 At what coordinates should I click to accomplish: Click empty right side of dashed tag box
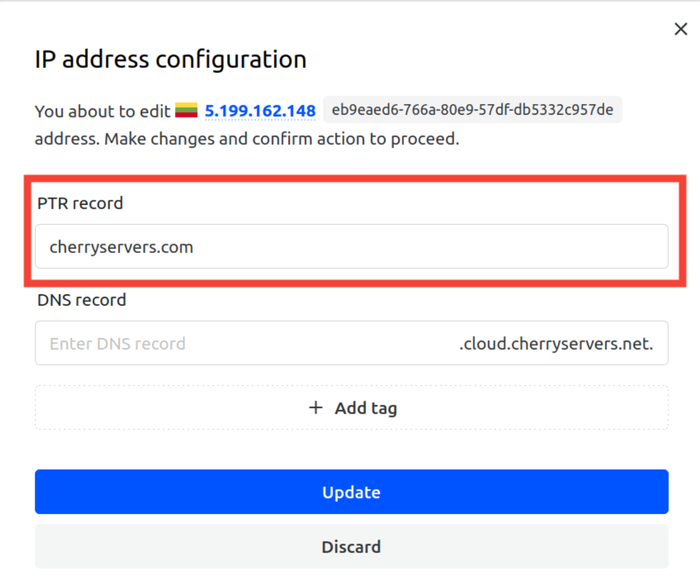(x=571, y=408)
